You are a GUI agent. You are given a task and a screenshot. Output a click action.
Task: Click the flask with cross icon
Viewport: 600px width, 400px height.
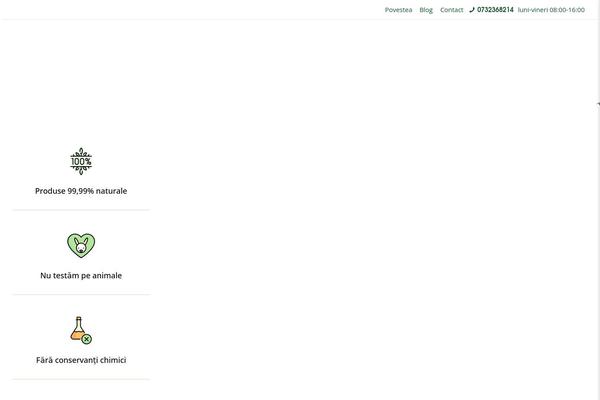[x=81, y=330]
